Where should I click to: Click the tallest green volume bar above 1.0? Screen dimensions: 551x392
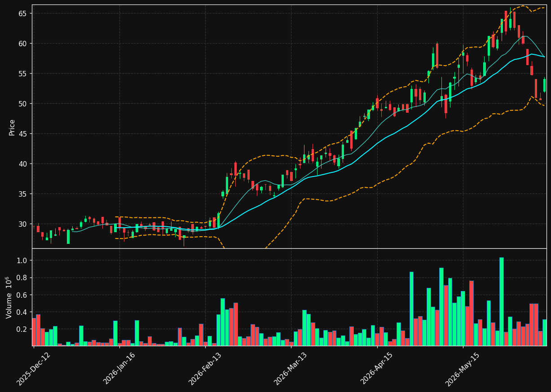point(502,301)
